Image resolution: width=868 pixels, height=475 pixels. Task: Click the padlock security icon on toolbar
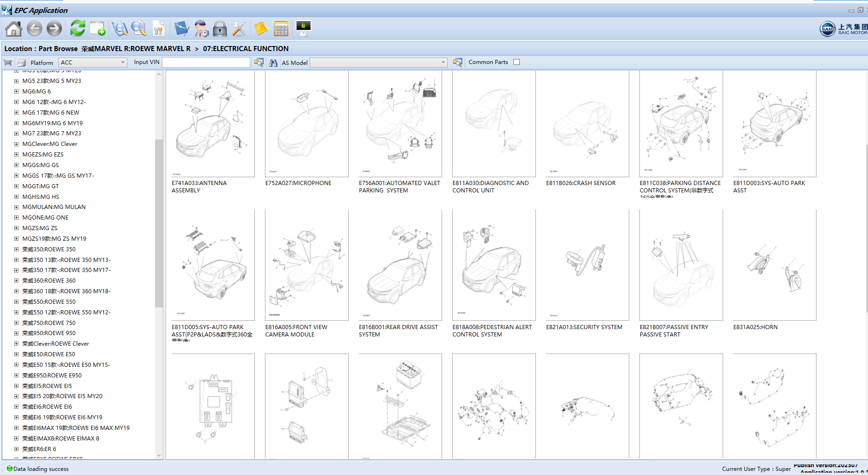click(220, 29)
